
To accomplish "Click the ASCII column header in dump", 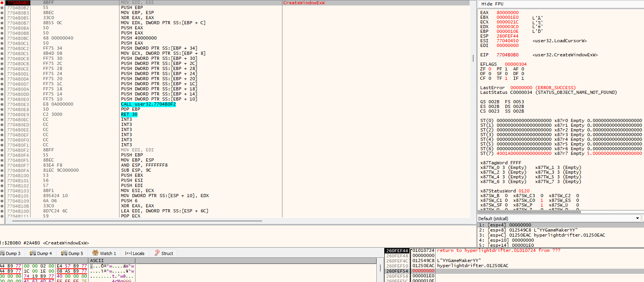I will click(x=97, y=260).
